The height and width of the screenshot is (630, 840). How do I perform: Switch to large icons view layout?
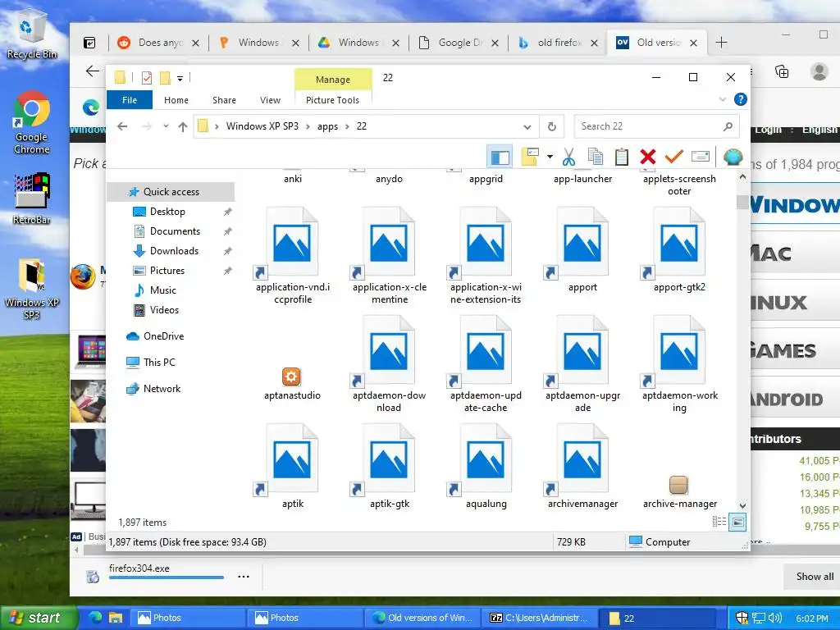(737, 521)
